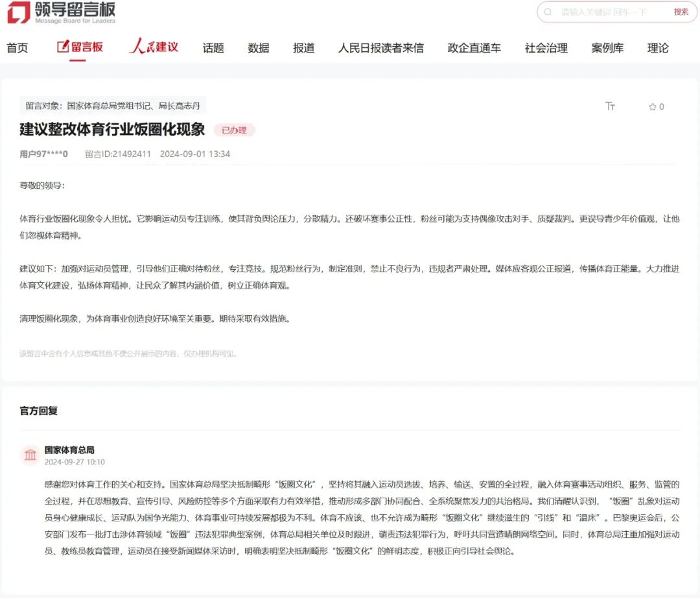Click the building icon beside 国家体育总局
This screenshot has width=700, height=598.
tap(30, 455)
